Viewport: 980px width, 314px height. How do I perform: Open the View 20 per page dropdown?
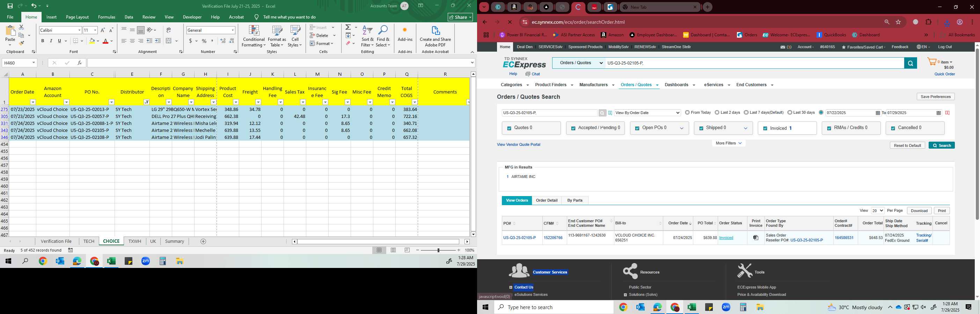point(877,211)
